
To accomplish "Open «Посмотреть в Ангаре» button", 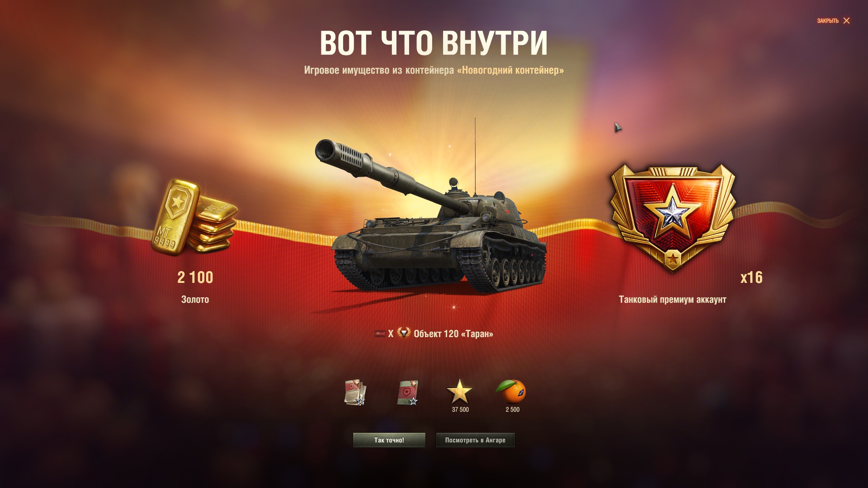I will (475, 440).
